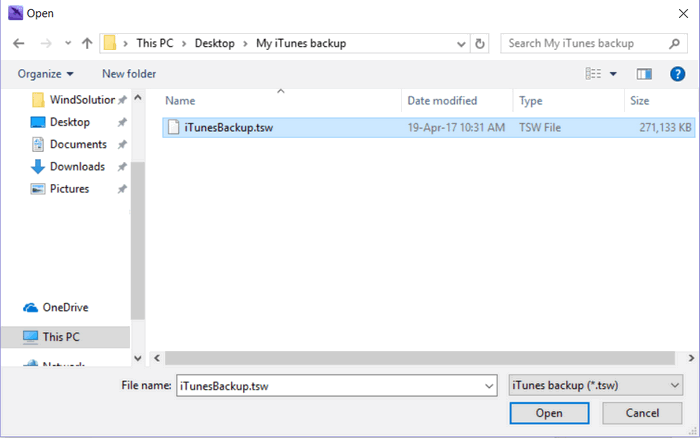Screen dimensions: 700x438
Task: Sort files by the Size column
Action: (640, 101)
